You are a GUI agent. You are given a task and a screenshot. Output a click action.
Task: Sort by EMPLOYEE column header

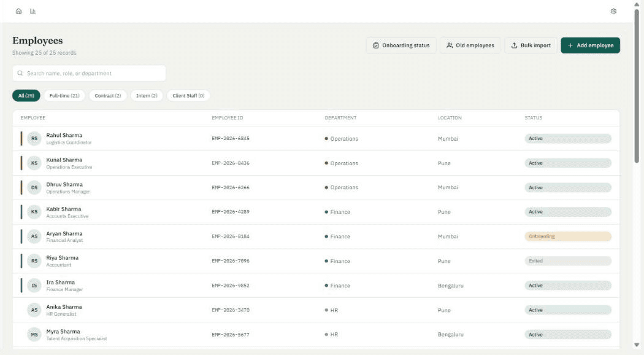(33, 118)
